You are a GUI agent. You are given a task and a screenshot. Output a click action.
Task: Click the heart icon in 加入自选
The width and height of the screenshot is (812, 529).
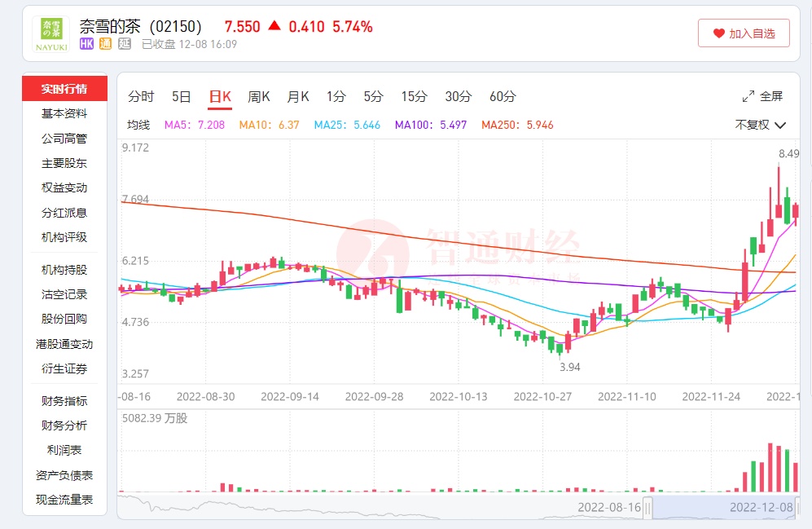[719, 33]
